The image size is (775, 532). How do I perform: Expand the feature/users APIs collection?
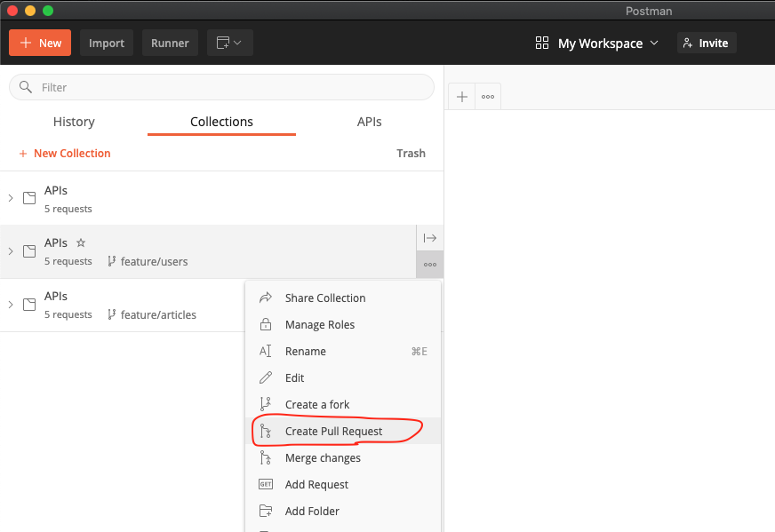pos(11,251)
